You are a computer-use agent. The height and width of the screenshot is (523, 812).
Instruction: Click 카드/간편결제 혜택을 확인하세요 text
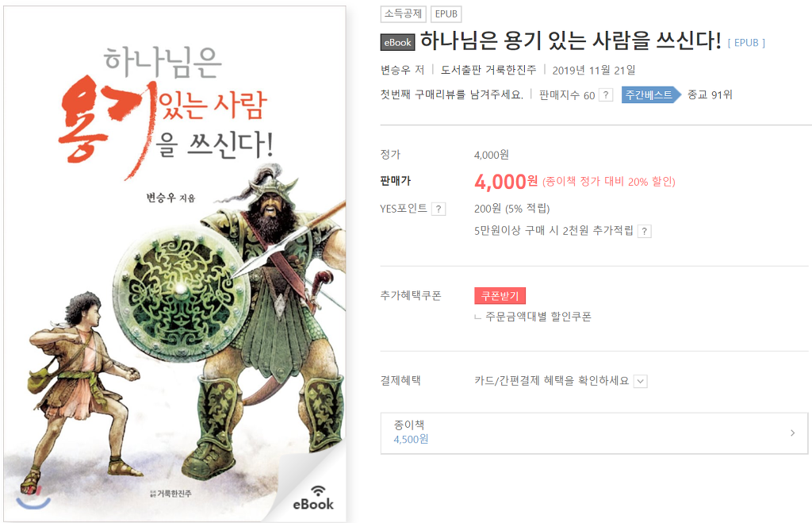click(552, 381)
